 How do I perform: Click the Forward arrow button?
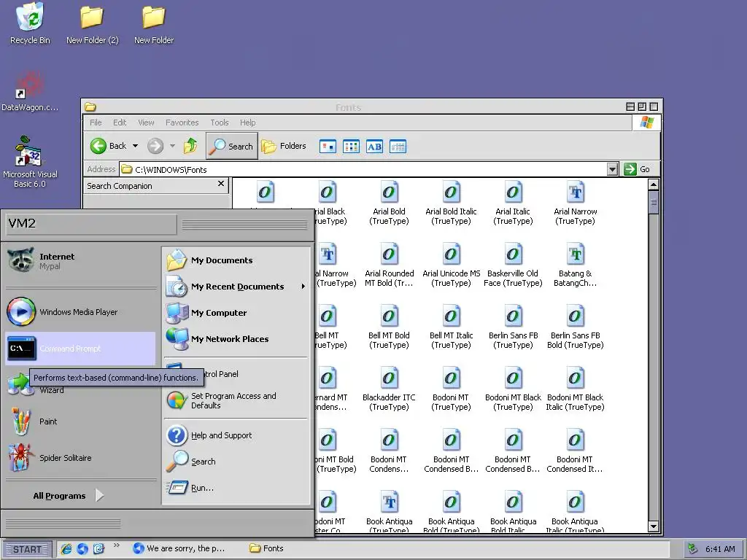(x=155, y=146)
